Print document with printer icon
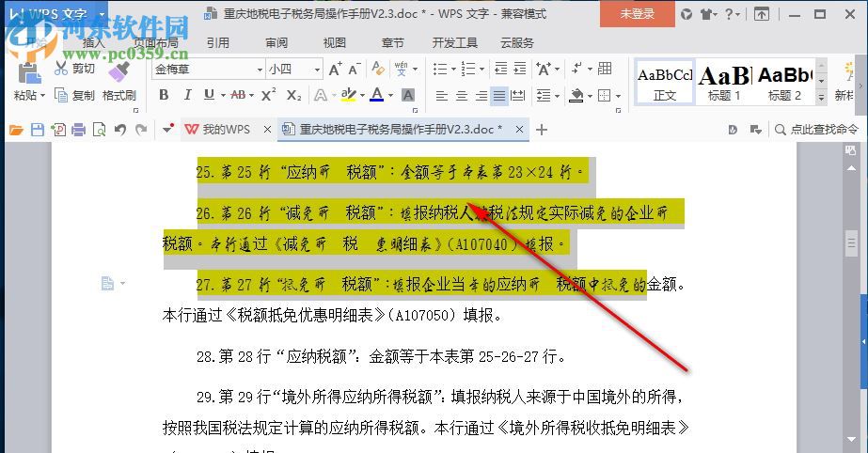The width and height of the screenshot is (868, 453). coord(79,130)
